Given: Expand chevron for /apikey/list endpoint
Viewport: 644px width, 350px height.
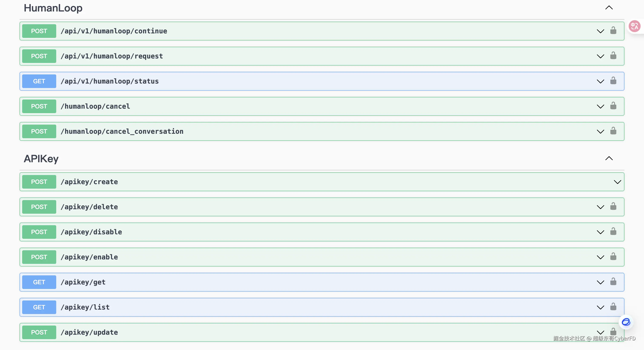Looking at the screenshot, I should point(600,307).
